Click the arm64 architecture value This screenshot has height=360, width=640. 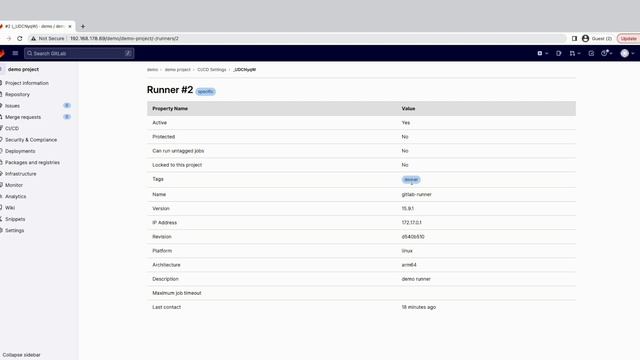409,265
